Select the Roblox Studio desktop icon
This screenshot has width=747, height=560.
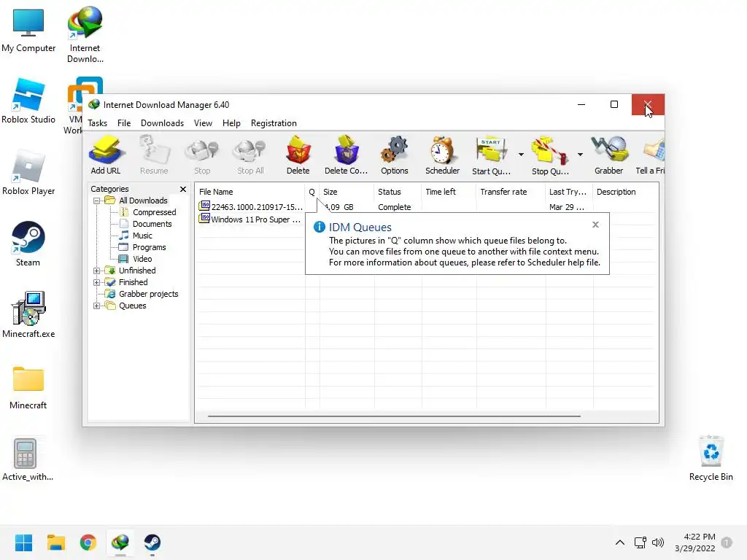pos(28,101)
